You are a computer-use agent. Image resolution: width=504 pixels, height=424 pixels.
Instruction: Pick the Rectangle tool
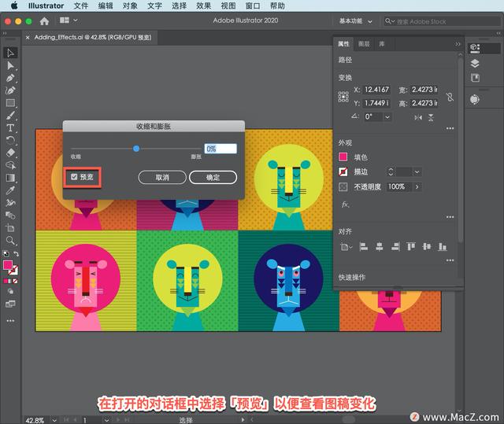tap(11, 103)
